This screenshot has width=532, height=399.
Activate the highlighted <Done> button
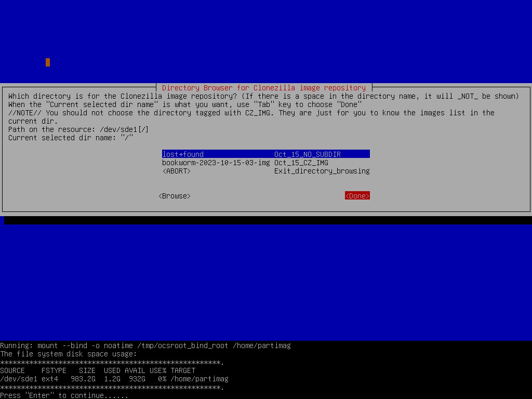coord(357,196)
